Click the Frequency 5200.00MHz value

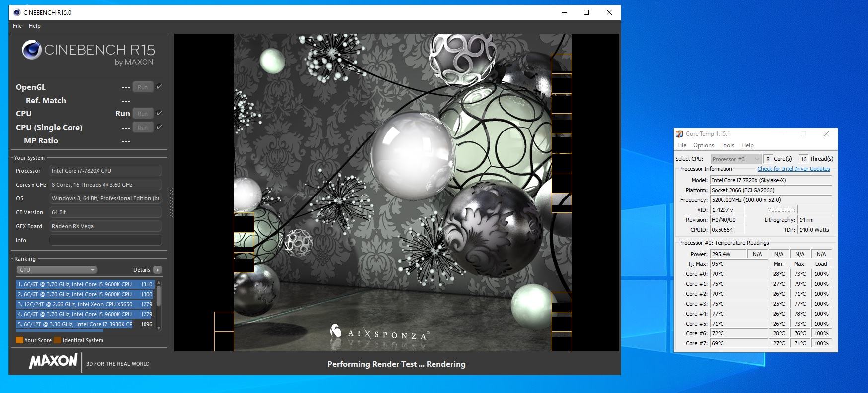(771, 200)
